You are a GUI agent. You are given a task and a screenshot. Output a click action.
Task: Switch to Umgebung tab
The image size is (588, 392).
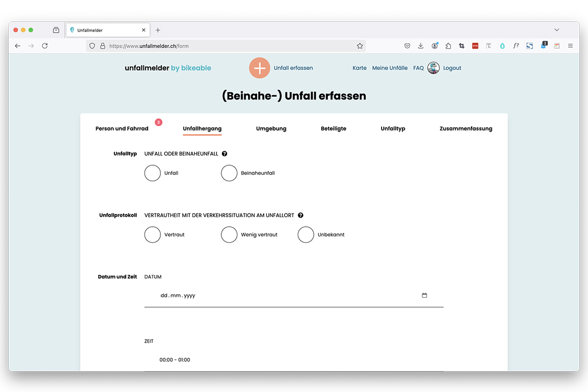click(271, 128)
